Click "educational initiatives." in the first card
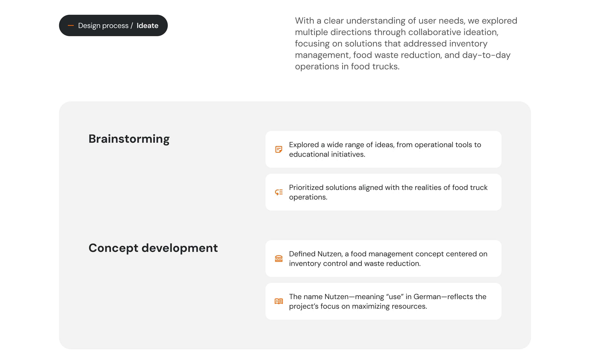Viewport: 590px width, 364px height. (327, 154)
